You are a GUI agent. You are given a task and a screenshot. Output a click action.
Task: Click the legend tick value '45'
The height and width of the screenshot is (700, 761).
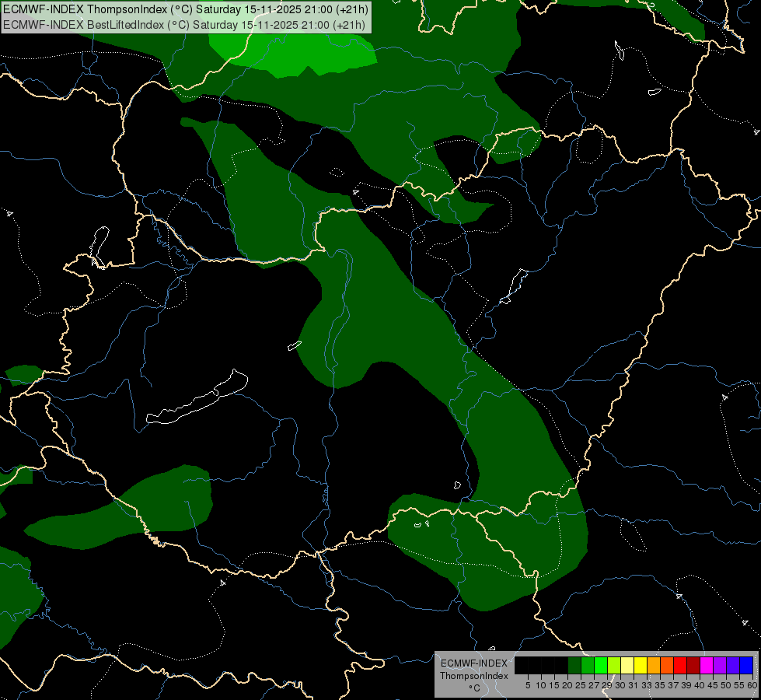[713, 685]
